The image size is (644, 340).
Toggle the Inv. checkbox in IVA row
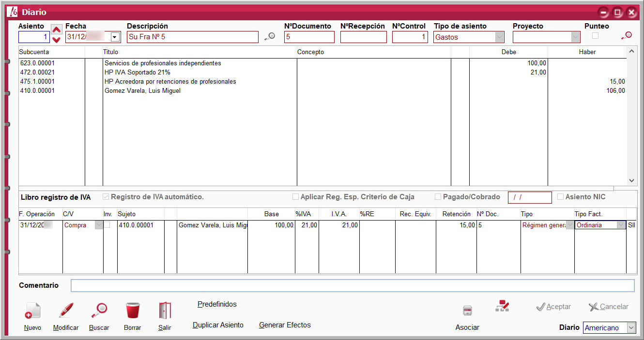coord(107,225)
